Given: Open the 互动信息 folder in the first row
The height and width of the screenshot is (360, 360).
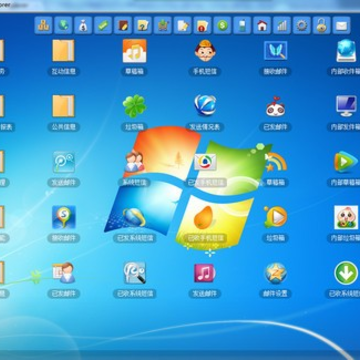Looking at the screenshot, I should 63,51.
